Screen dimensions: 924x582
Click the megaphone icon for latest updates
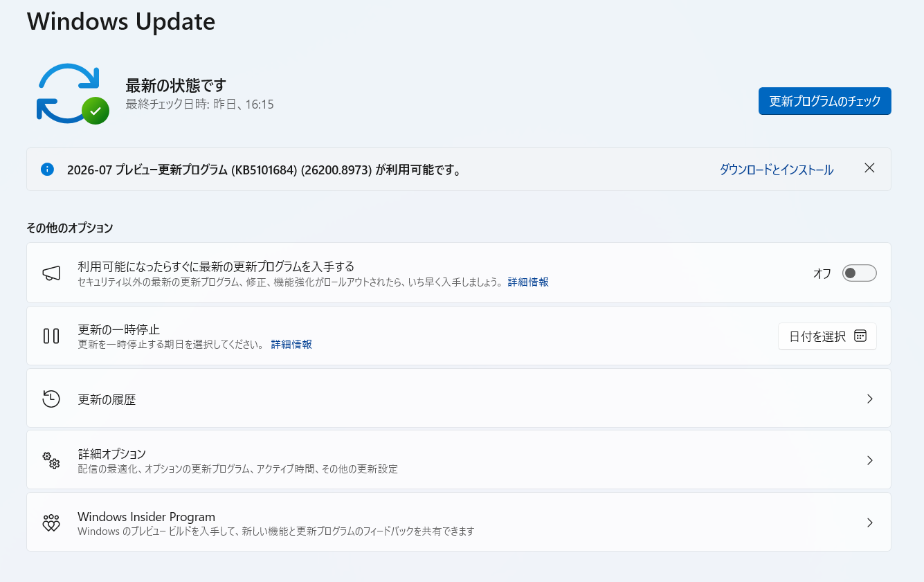click(51, 273)
